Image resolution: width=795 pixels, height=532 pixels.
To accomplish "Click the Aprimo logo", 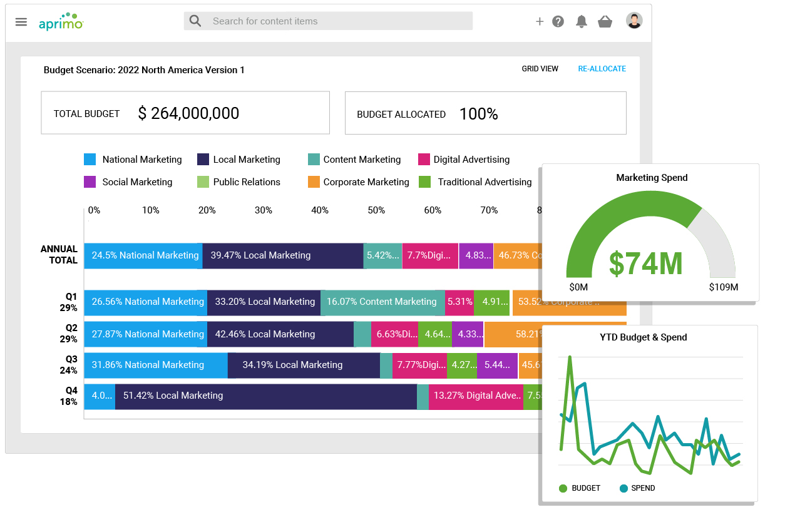I will point(61,21).
